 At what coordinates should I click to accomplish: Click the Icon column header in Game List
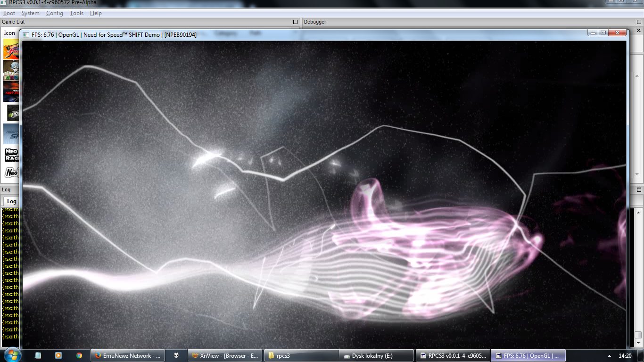click(x=9, y=33)
